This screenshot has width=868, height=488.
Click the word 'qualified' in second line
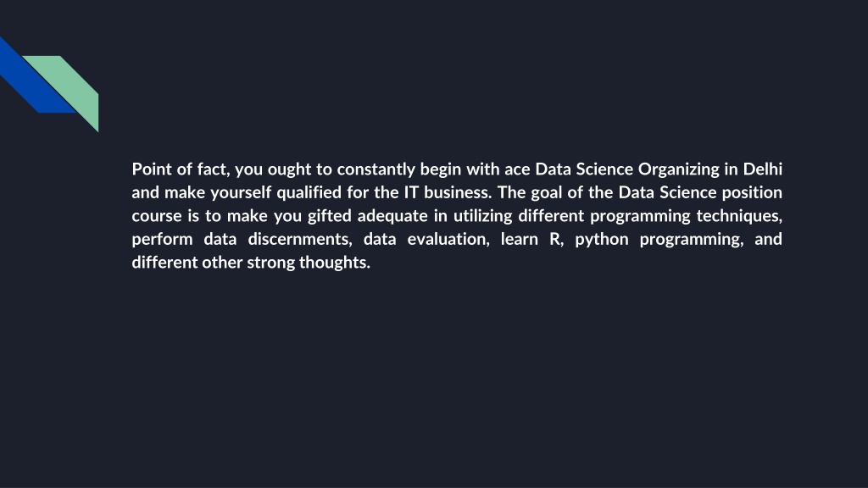tap(309, 192)
